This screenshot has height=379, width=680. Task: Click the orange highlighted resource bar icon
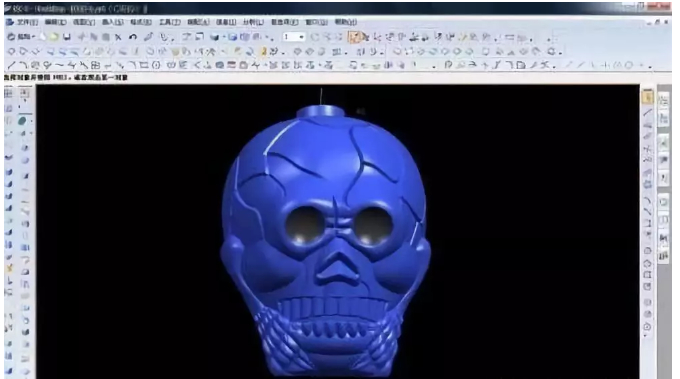[x=647, y=97]
